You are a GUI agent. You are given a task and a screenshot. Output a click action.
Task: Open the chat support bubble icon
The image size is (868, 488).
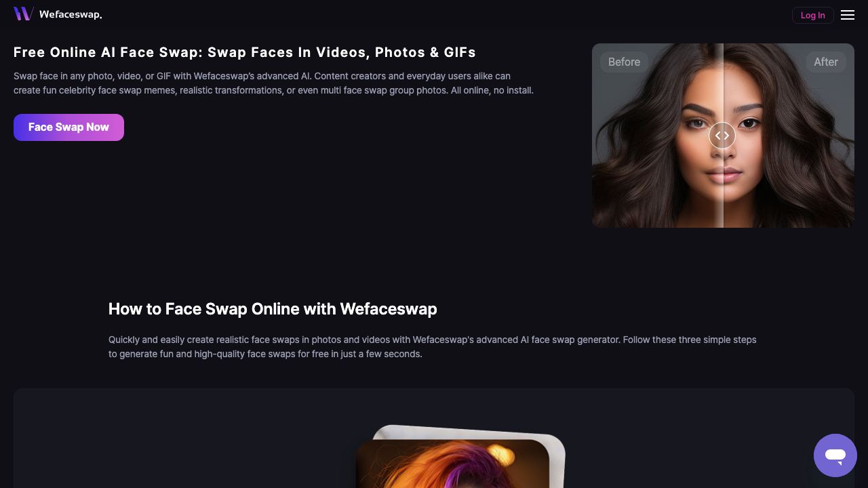pyautogui.click(x=835, y=455)
